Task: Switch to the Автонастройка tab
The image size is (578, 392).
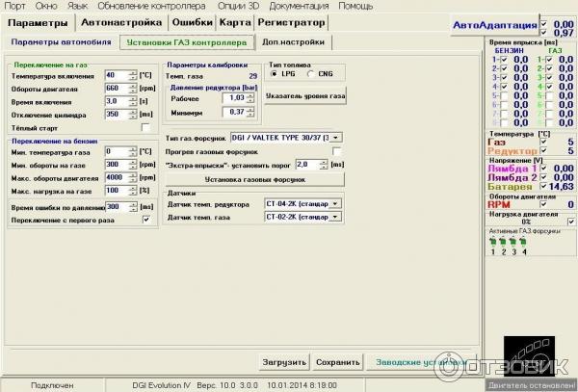Action: [120, 22]
